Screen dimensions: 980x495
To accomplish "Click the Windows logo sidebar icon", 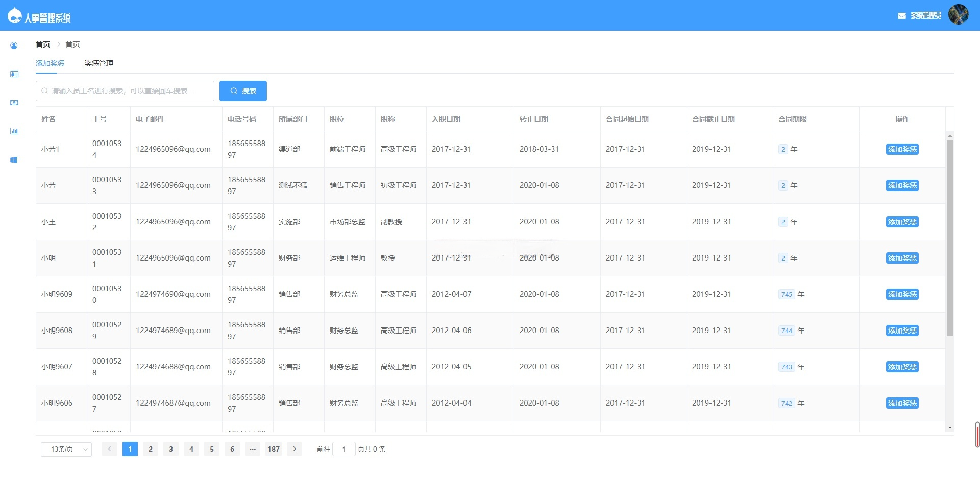I will (x=14, y=159).
